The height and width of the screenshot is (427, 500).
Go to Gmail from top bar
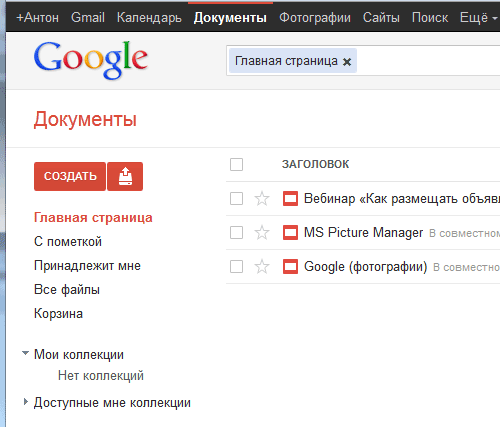click(88, 17)
